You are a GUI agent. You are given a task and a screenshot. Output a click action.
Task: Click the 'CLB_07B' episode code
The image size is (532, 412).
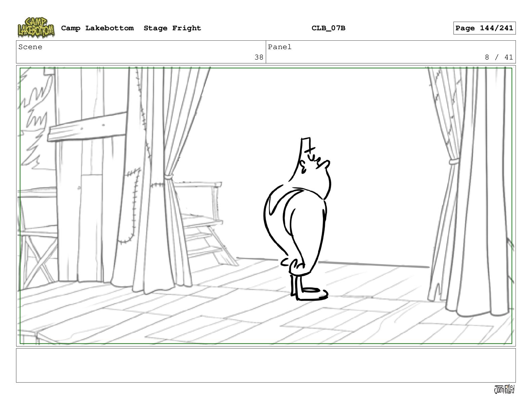pos(328,28)
